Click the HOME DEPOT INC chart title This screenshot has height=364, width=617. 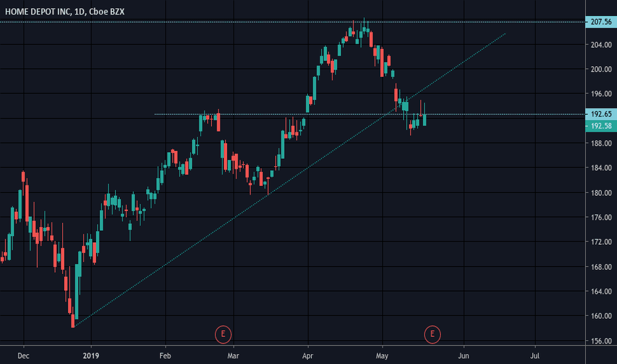(64, 12)
